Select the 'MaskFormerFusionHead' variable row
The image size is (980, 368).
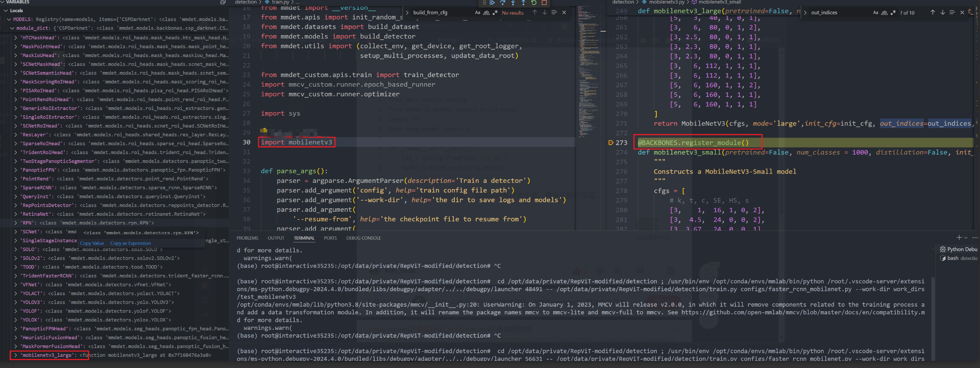[114, 347]
